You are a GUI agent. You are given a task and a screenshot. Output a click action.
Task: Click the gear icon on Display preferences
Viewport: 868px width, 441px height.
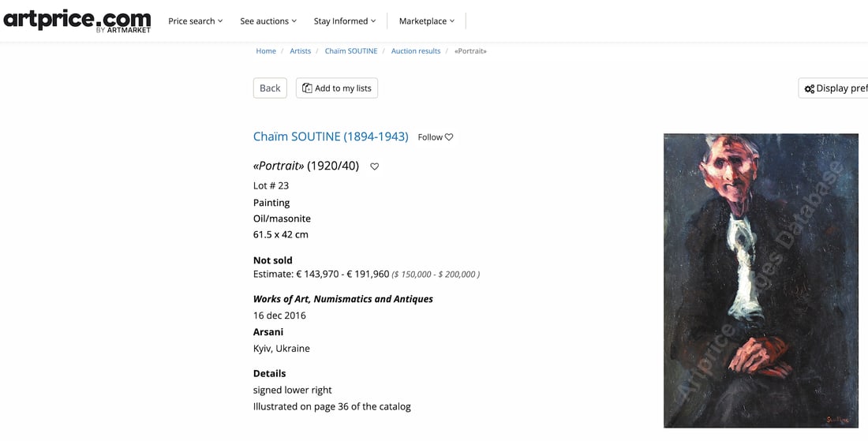tap(810, 88)
